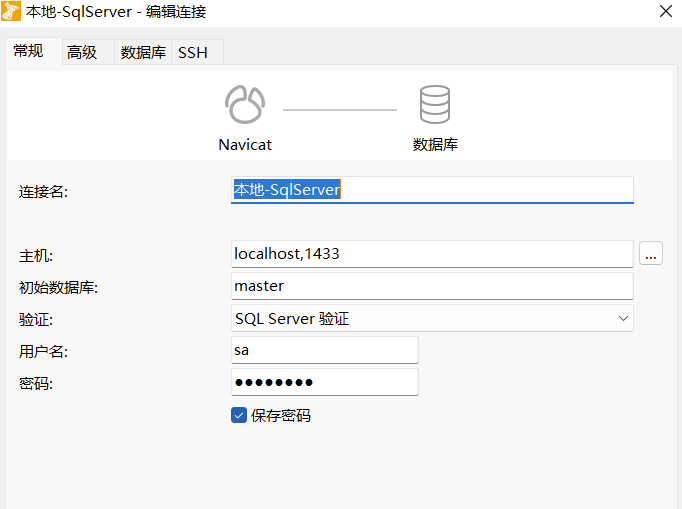Open host browse ellipsis button
The height and width of the screenshot is (509, 682).
click(x=651, y=253)
